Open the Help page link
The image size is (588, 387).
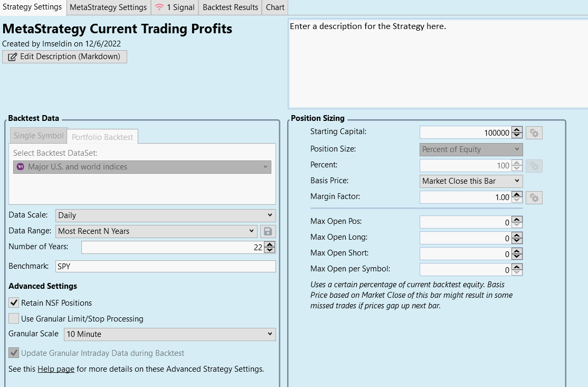(55, 369)
